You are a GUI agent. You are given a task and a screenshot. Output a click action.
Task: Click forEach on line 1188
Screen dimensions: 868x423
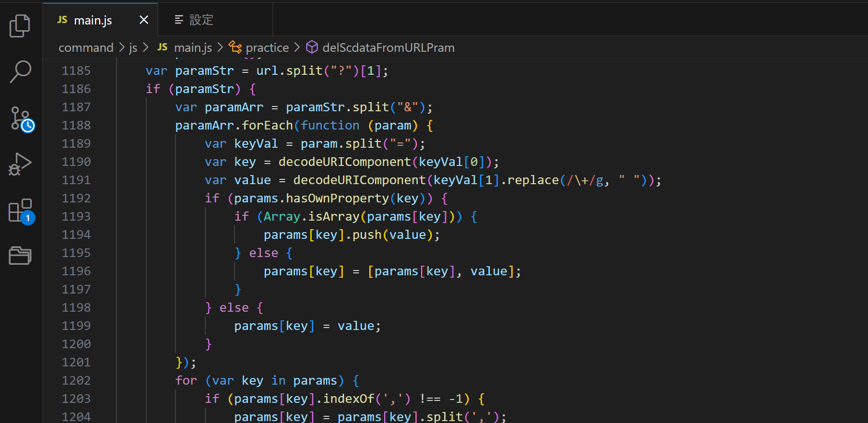coord(268,125)
